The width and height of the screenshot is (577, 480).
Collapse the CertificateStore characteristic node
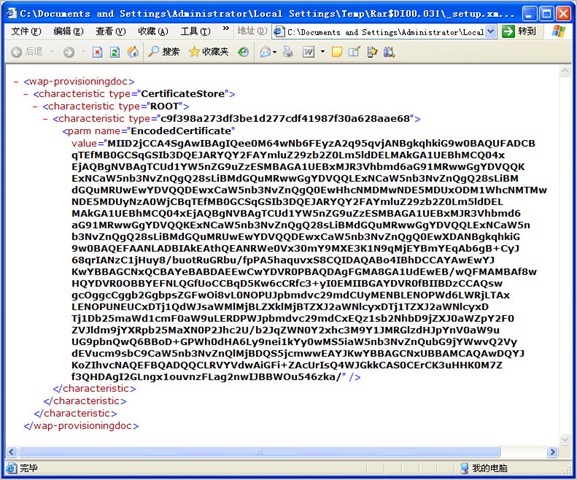point(25,94)
